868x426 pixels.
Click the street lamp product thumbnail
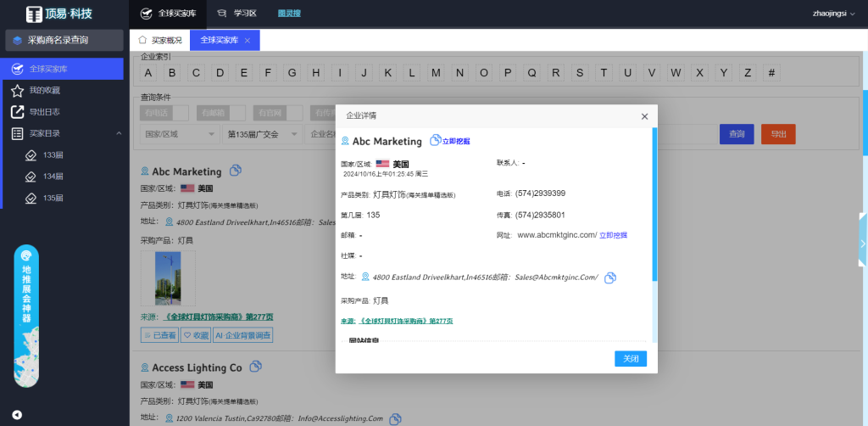tap(168, 277)
